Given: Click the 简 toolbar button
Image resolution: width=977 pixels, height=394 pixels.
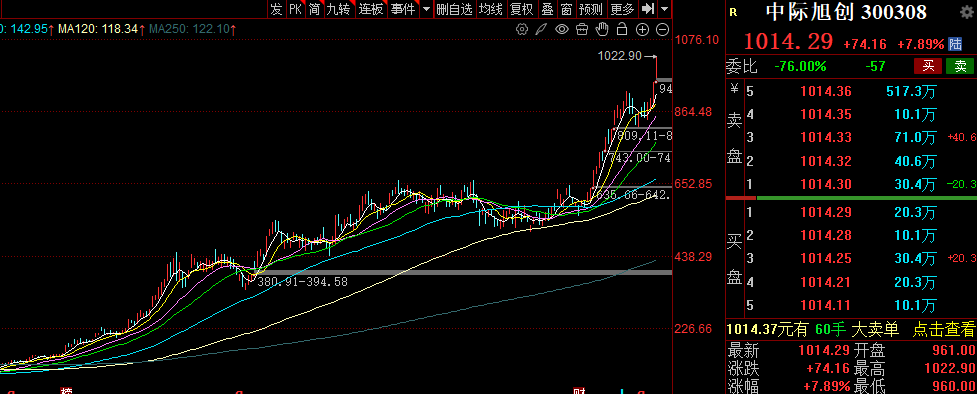Looking at the screenshot, I should pyautogui.click(x=315, y=9).
